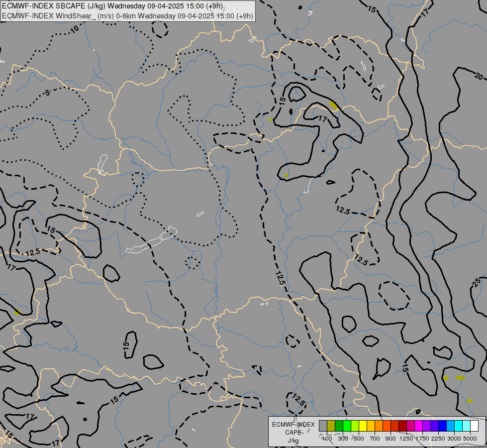
Task: Click the bright green legend swatch
Action: tap(347, 426)
